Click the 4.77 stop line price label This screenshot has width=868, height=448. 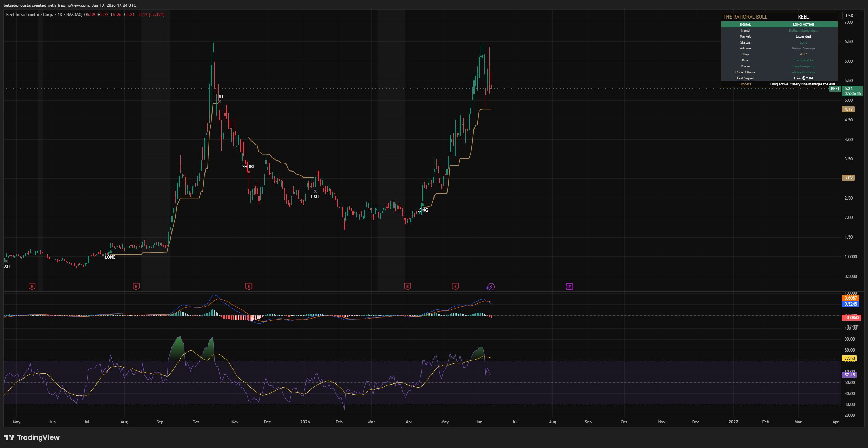click(x=848, y=109)
